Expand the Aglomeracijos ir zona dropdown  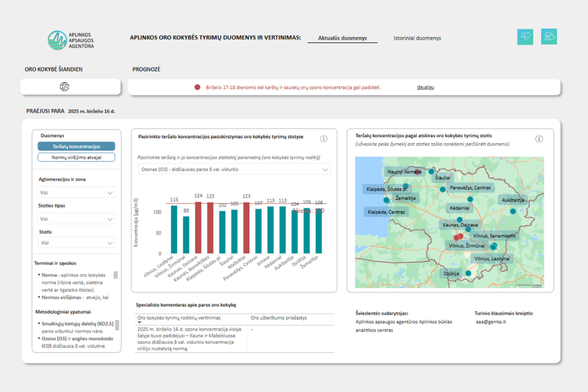click(77, 193)
